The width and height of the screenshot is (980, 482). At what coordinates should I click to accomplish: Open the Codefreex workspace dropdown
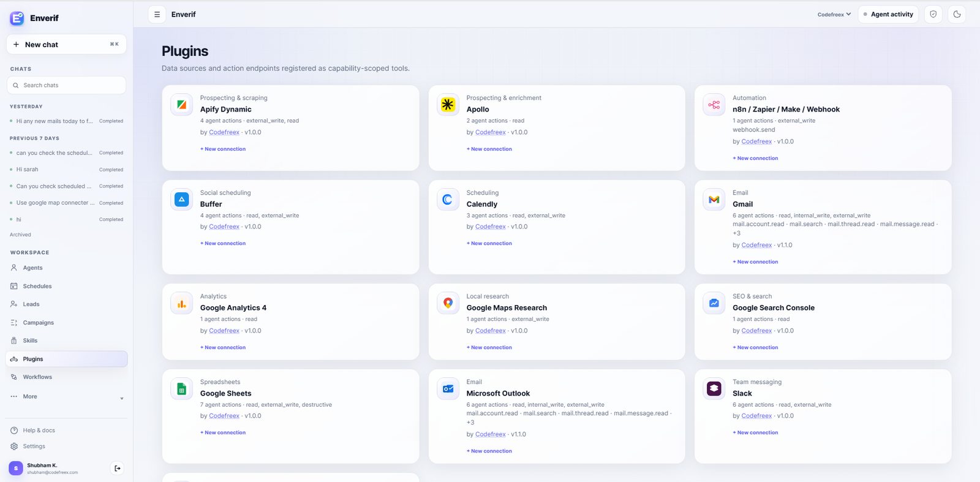pyautogui.click(x=834, y=15)
